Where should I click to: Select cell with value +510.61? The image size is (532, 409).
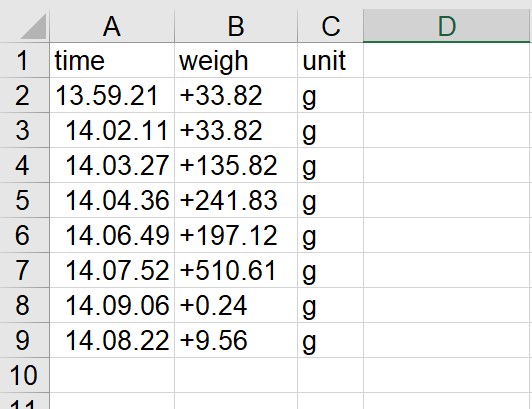click(236, 270)
